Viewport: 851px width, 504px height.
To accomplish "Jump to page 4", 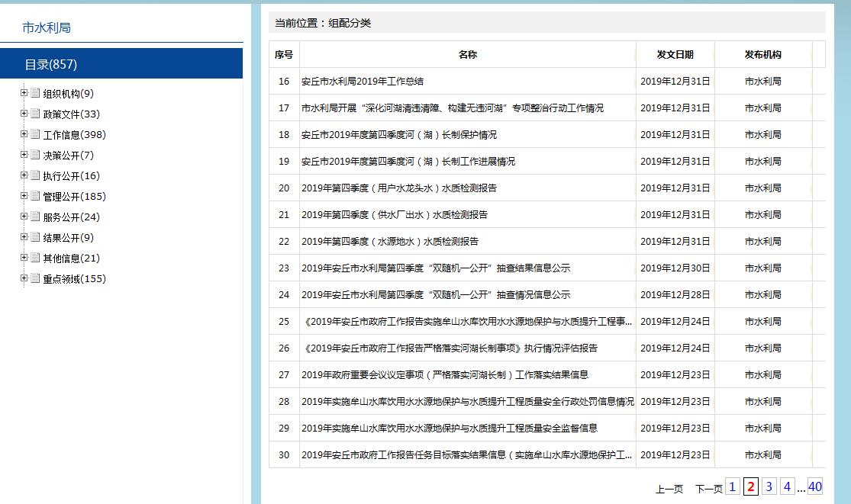I will point(787,486).
